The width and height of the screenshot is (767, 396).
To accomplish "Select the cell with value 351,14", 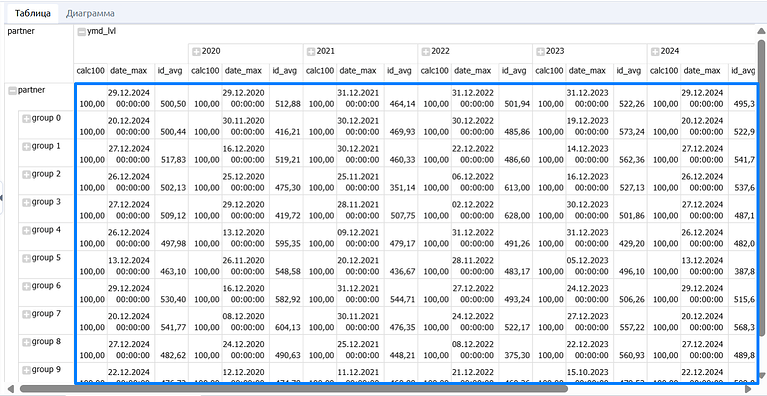I will click(x=401, y=181).
